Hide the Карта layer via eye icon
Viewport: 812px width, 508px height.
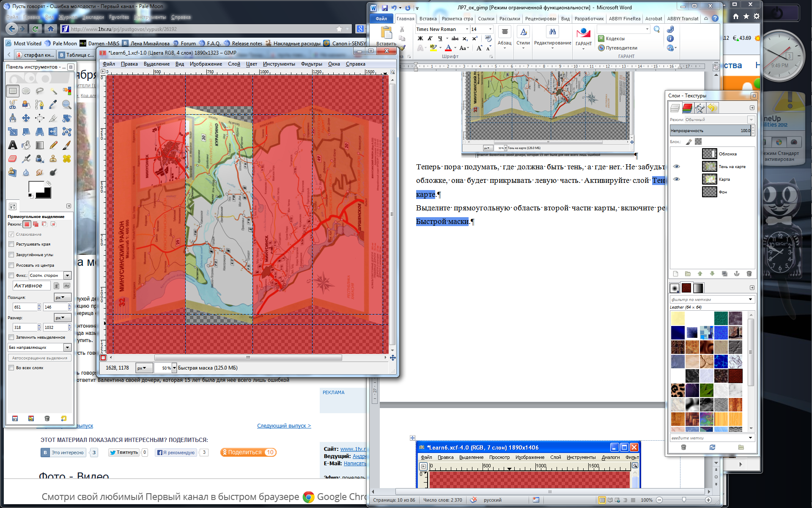pyautogui.click(x=676, y=179)
